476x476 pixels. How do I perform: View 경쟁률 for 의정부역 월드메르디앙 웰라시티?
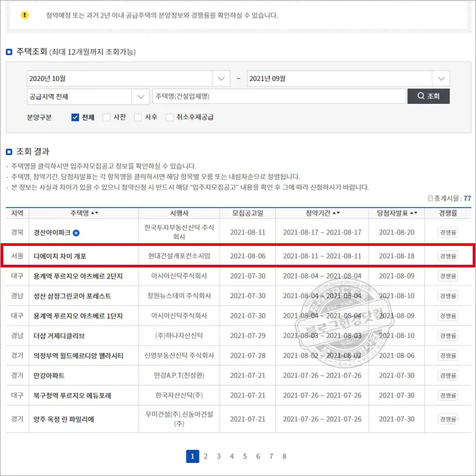[x=448, y=356]
